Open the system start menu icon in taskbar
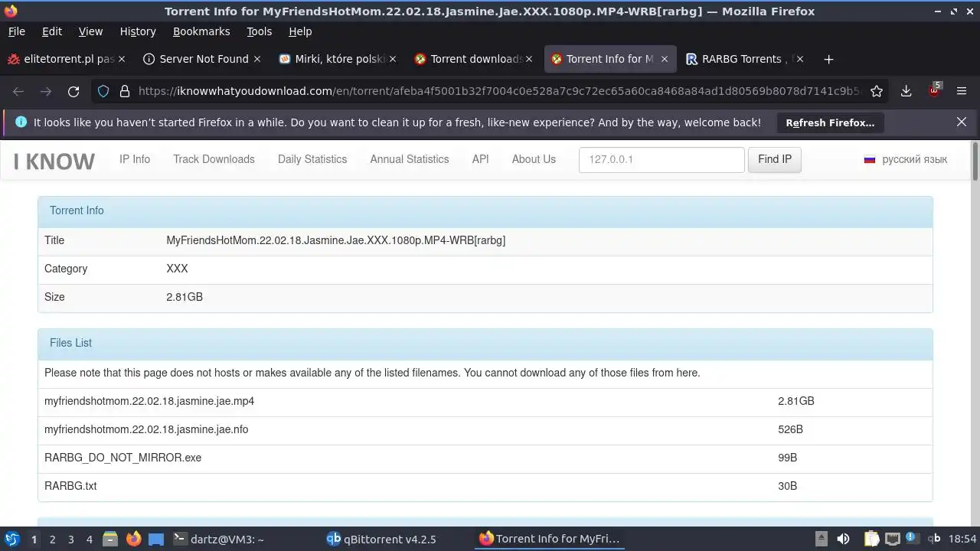 coord(12,539)
